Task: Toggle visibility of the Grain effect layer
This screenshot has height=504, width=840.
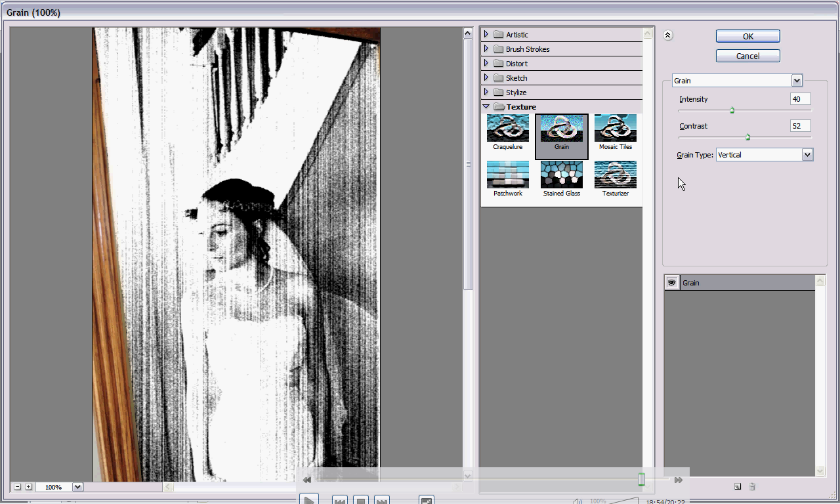Action: click(671, 283)
